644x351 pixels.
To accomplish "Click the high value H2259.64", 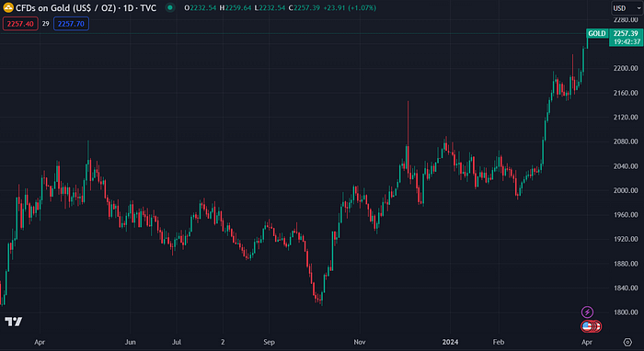I will (236, 7).
